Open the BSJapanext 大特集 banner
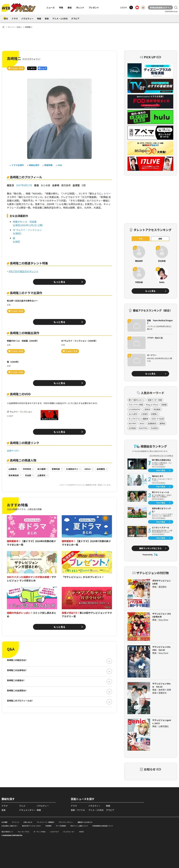This screenshot has height=868, width=179. pos(150,148)
